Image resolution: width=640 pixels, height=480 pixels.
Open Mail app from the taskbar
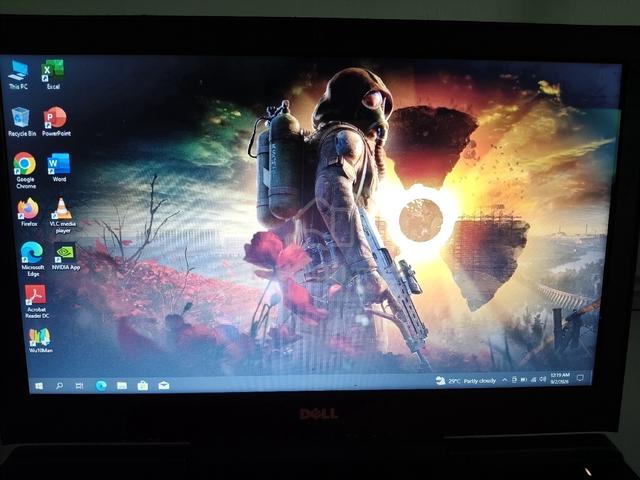click(x=164, y=385)
